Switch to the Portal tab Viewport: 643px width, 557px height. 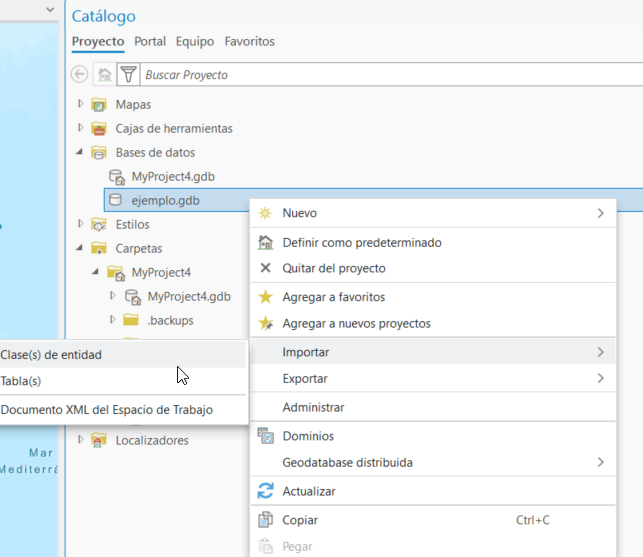pyautogui.click(x=150, y=41)
